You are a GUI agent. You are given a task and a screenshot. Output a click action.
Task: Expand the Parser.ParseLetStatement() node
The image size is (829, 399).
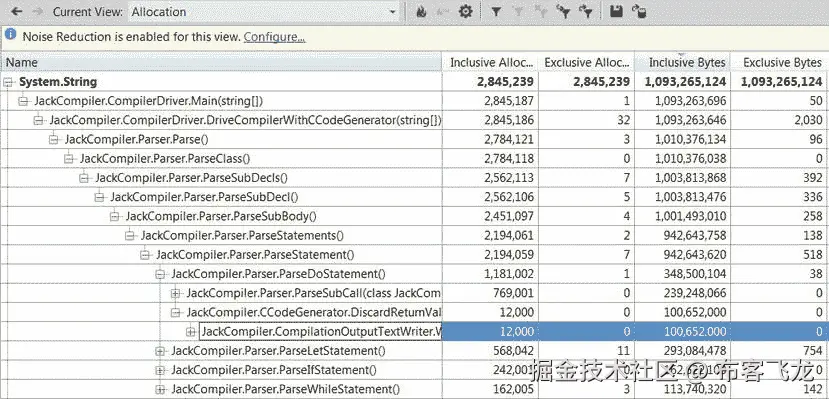[x=160, y=351]
